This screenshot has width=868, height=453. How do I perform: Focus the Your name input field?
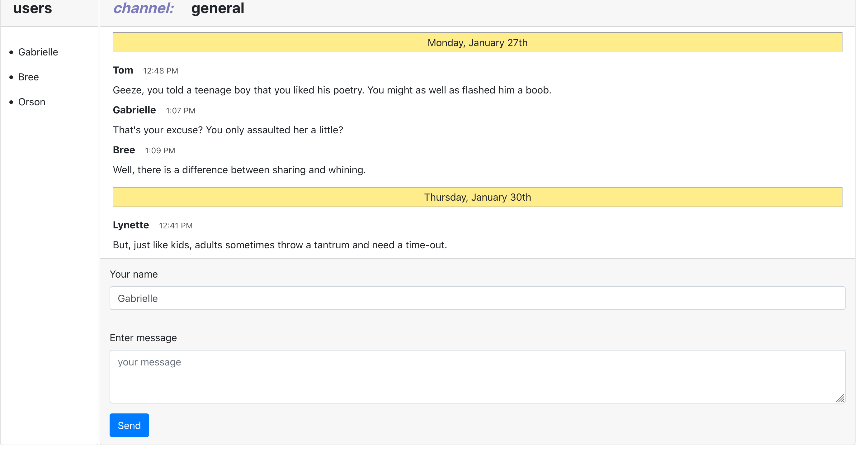point(477,298)
